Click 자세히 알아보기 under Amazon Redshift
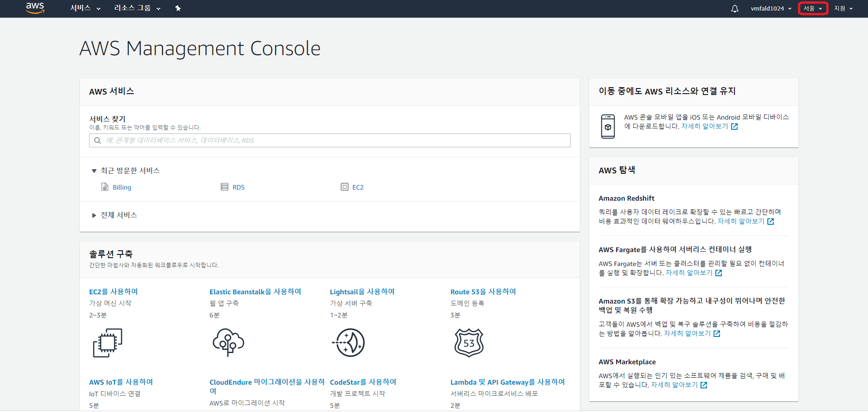This screenshot has width=868, height=412. [x=741, y=222]
